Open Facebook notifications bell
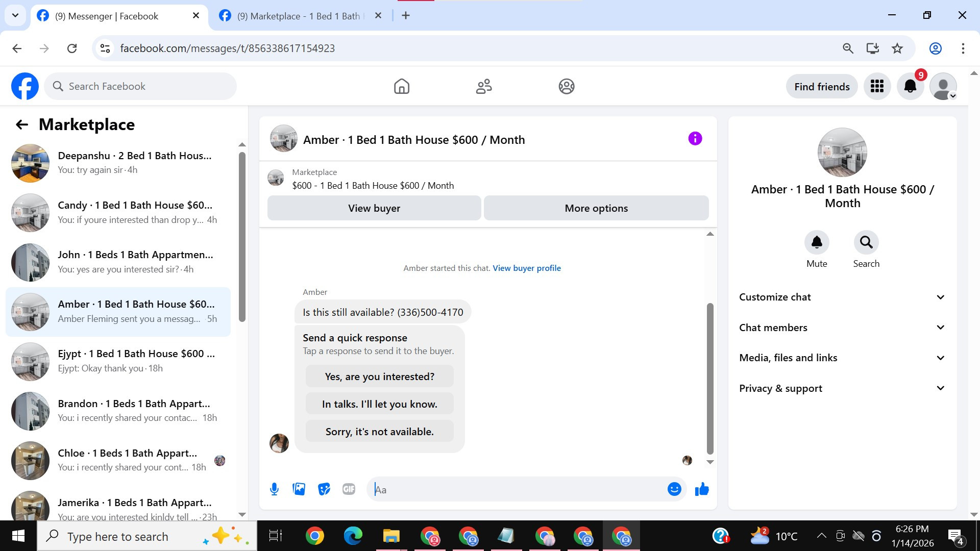 (x=910, y=87)
